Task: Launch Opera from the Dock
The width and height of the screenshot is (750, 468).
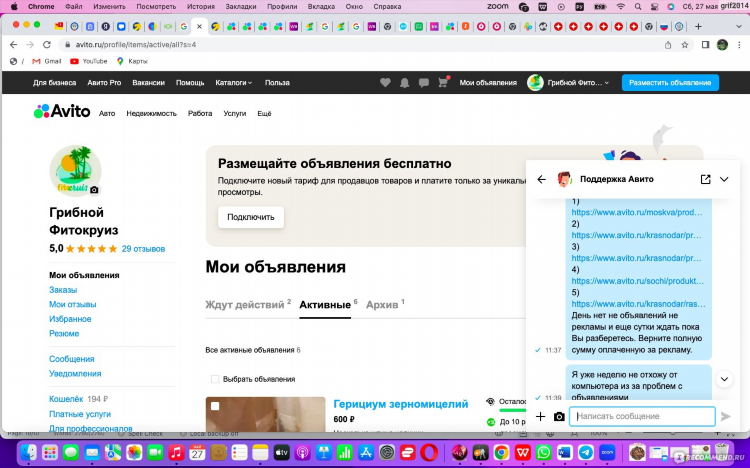Action: 429,452
